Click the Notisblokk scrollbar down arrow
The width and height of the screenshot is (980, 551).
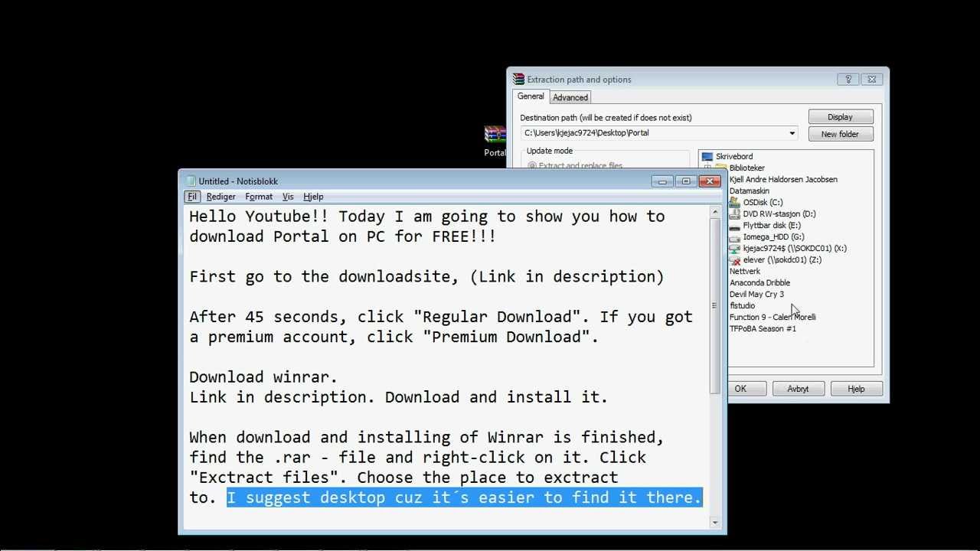coord(715,523)
